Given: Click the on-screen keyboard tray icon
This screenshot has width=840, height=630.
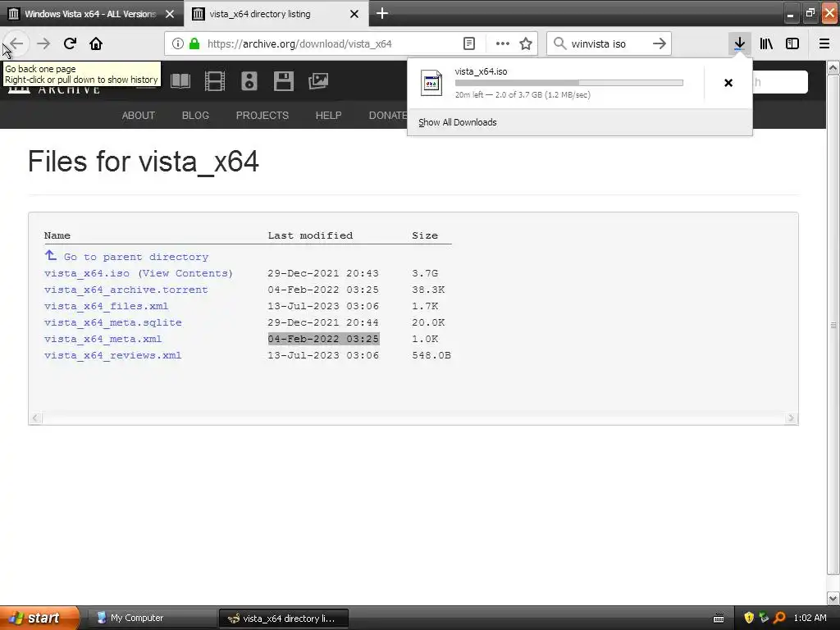Looking at the screenshot, I should (x=719, y=619).
